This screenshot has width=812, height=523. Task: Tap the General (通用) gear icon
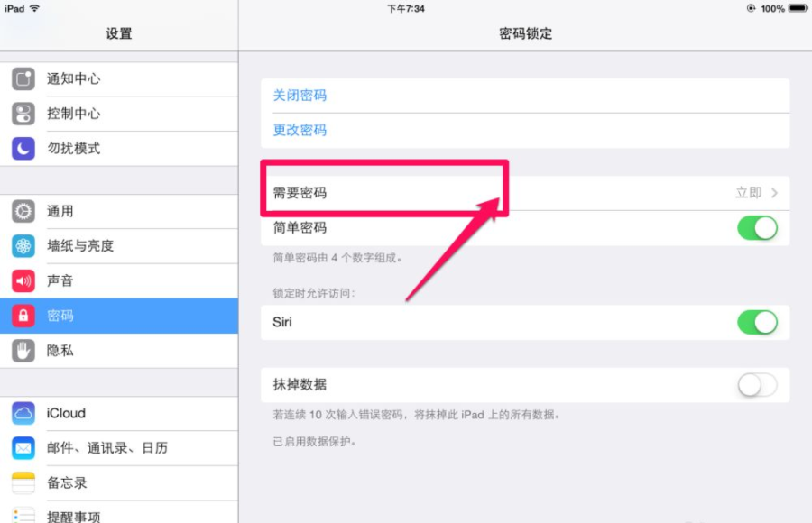pyautogui.click(x=23, y=211)
